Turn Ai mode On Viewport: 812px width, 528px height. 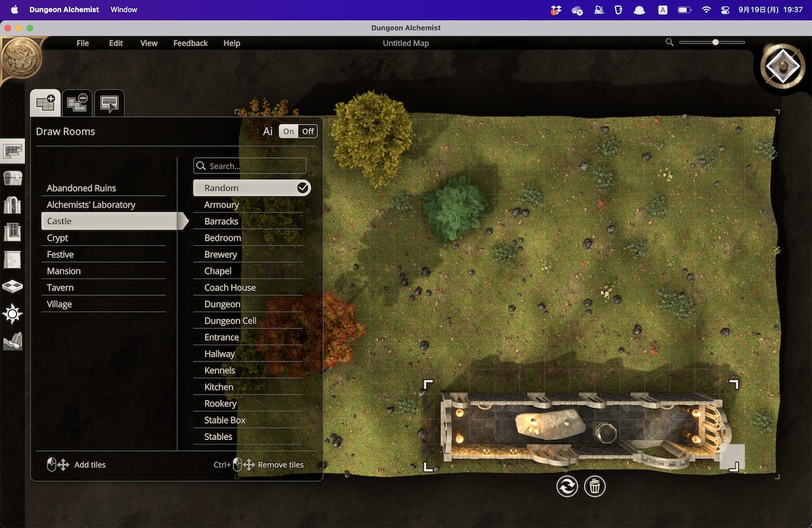pyautogui.click(x=289, y=131)
